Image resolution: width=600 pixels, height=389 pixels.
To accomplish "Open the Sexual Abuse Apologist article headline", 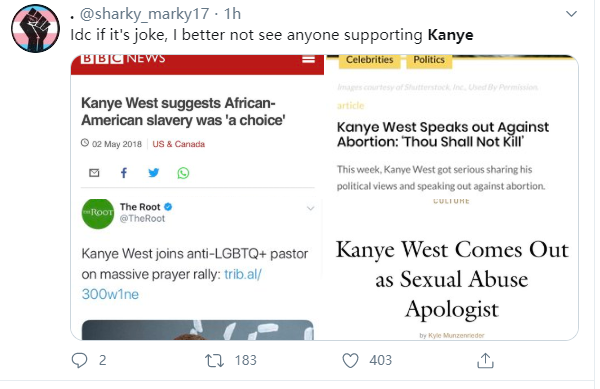I will (452, 279).
